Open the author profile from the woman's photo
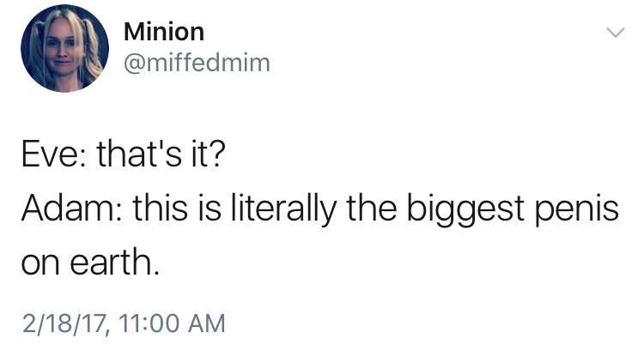 pyautogui.click(x=65, y=48)
